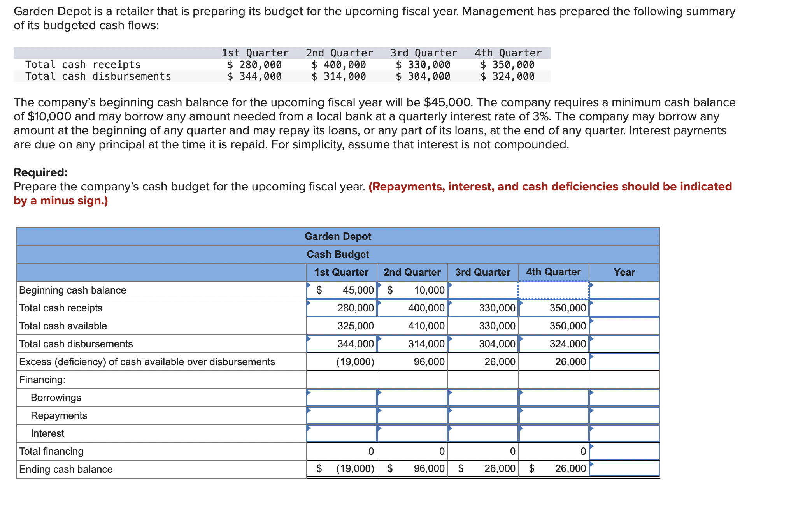Image resolution: width=812 pixels, height=505 pixels.
Task: Click Year total cash disbursements cell
Action: click(624, 344)
